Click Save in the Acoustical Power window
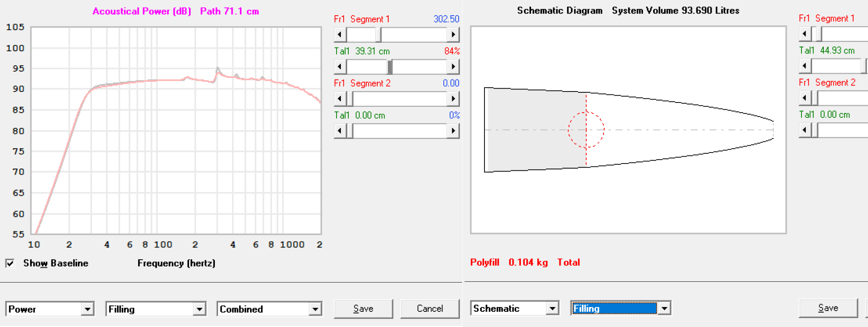868x327 pixels. (x=363, y=309)
